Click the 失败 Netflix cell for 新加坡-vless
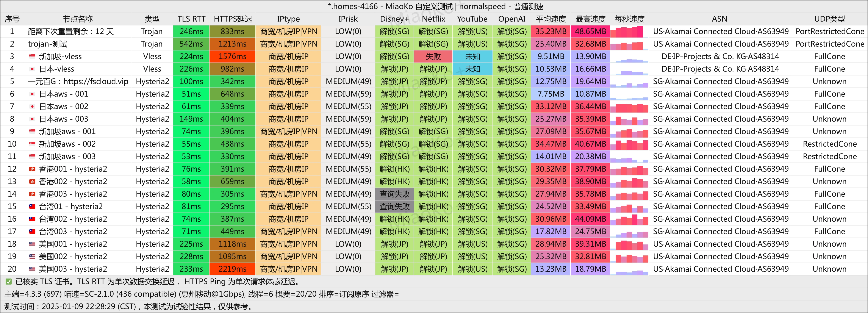The width and height of the screenshot is (868, 313). point(433,56)
